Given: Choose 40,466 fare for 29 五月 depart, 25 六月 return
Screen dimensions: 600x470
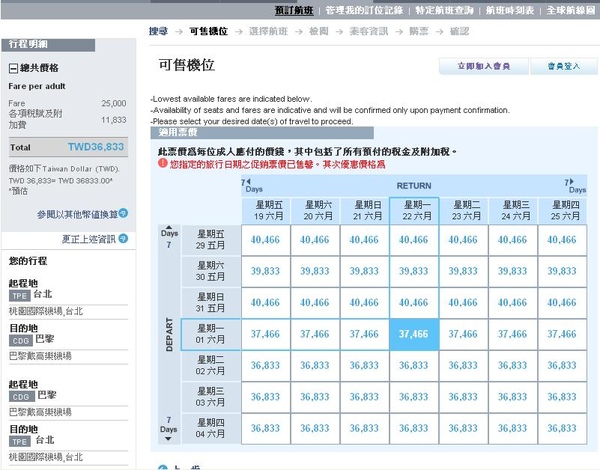Looking at the screenshot, I should pyautogui.click(x=562, y=240).
